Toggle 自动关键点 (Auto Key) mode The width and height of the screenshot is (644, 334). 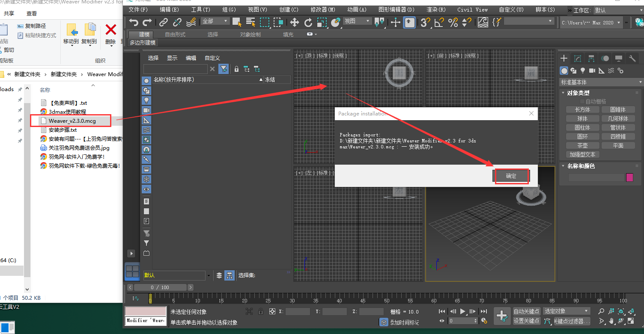click(527, 311)
